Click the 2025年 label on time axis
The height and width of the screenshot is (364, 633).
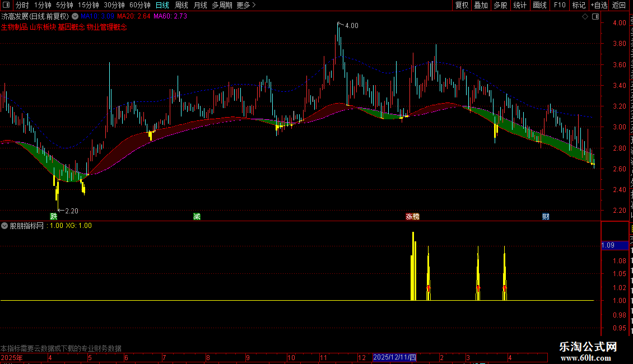click(12, 357)
